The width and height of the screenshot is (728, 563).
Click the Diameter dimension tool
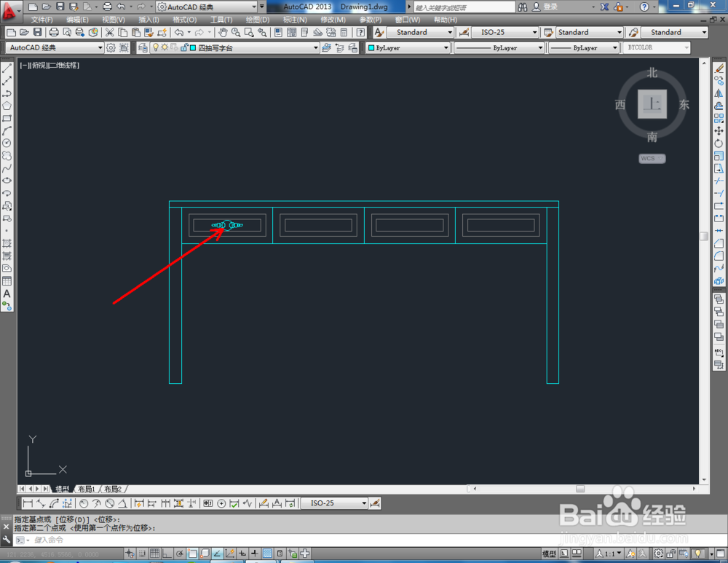[x=110, y=503]
